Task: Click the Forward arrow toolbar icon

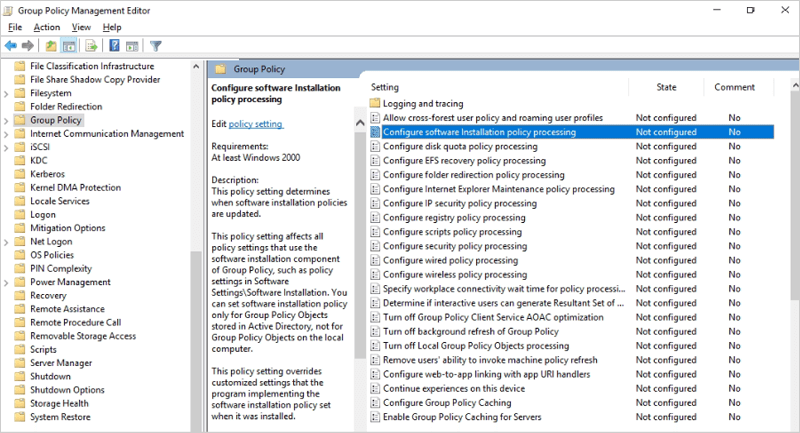Action: click(x=28, y=46)
